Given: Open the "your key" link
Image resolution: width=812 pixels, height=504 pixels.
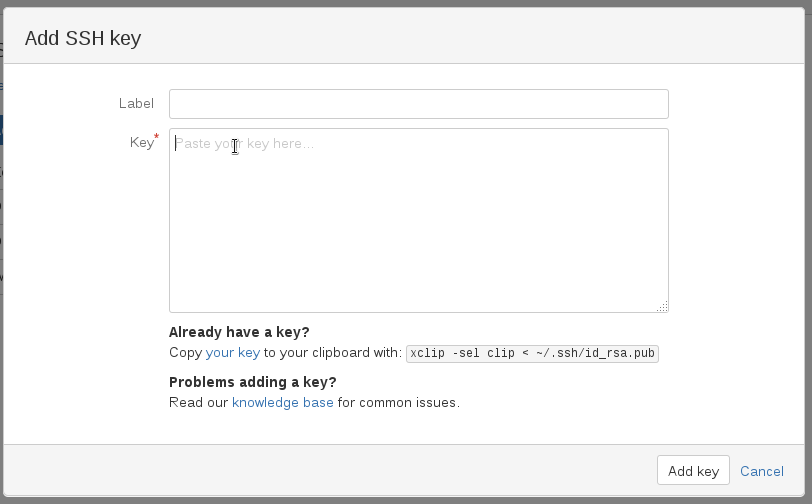Looking at the screenshot, I should click(x=232, y=353).
